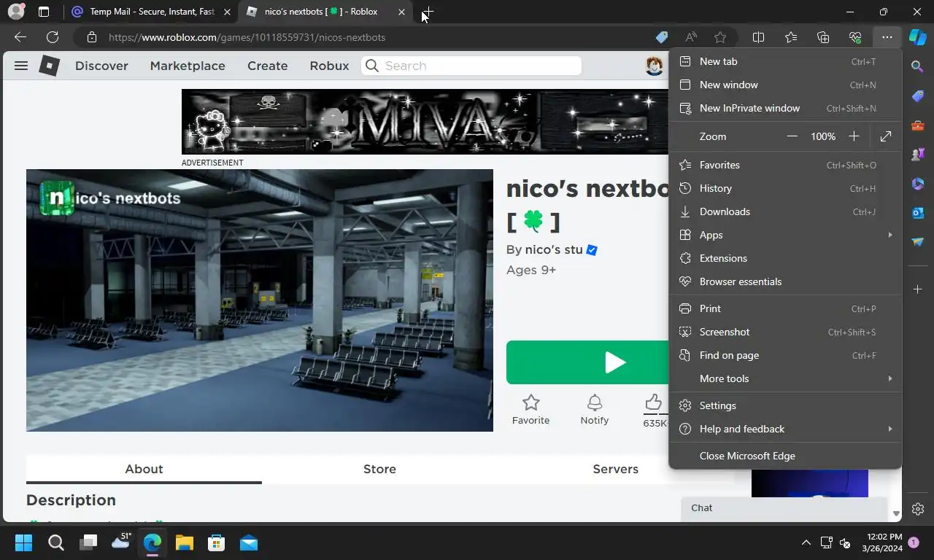Click the Notify bell icon
Viewport: 934px width, 560px height.
click(595, 402)
